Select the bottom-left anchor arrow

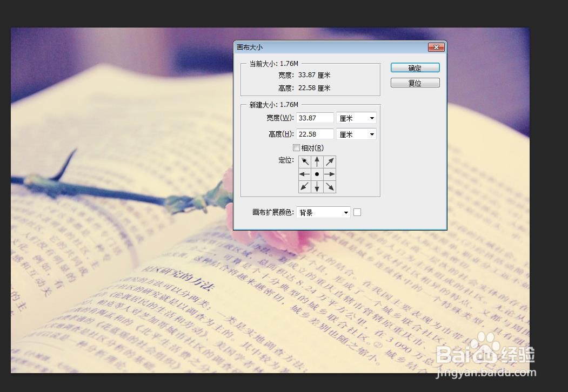[305, 187]
